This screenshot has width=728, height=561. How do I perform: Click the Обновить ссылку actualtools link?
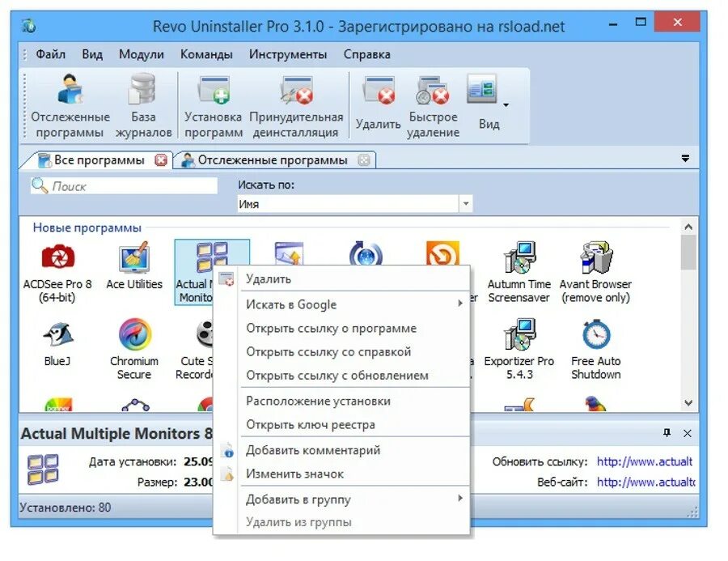tap(645, 461)
